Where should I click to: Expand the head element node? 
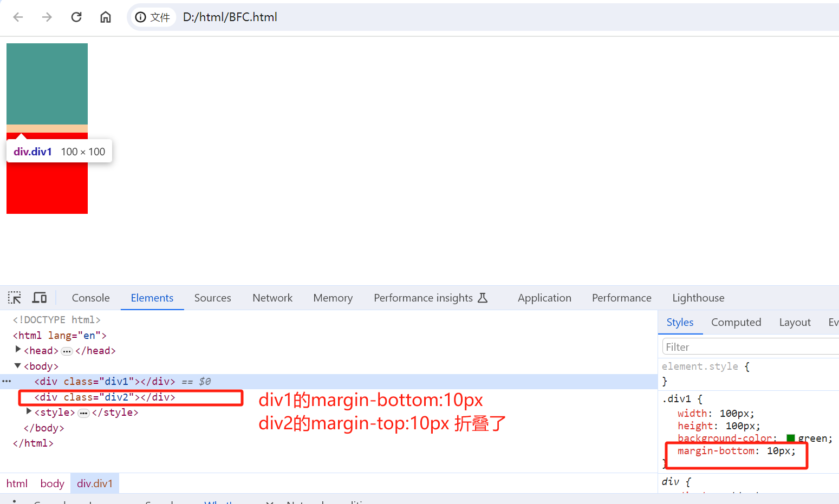[18, 350]
